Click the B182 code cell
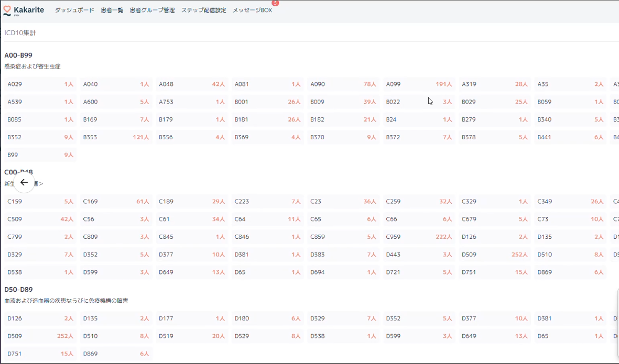Screen dimensions: 619x364 pyautogui.click(x=343, y=119)
